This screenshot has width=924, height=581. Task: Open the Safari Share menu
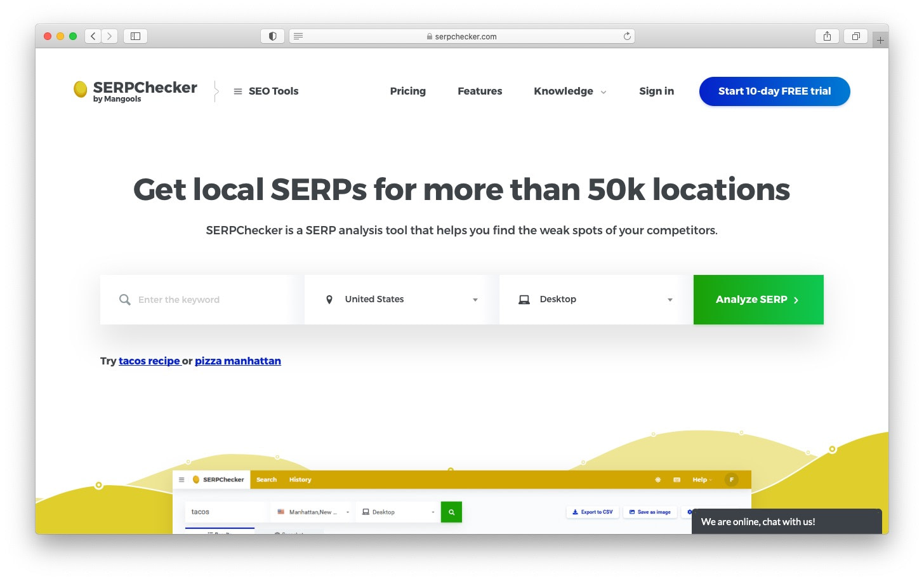[827, 36]
